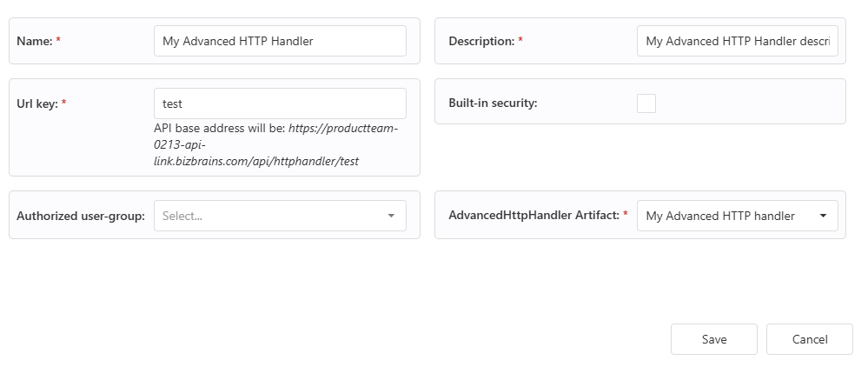Expand Authorized user-group dropdown arrow
This screenshot has height=367, width=868.
[x=391, y=216]
